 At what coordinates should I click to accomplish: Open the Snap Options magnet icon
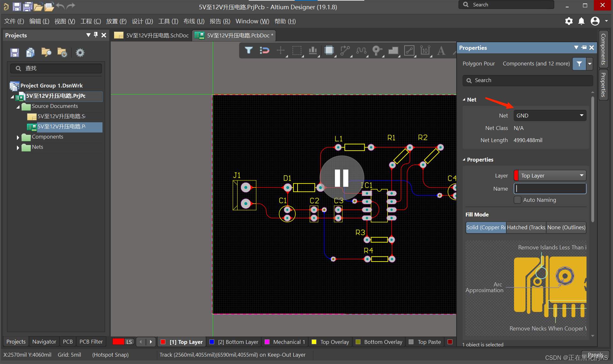pyautogui.click(x=265, y=50)
